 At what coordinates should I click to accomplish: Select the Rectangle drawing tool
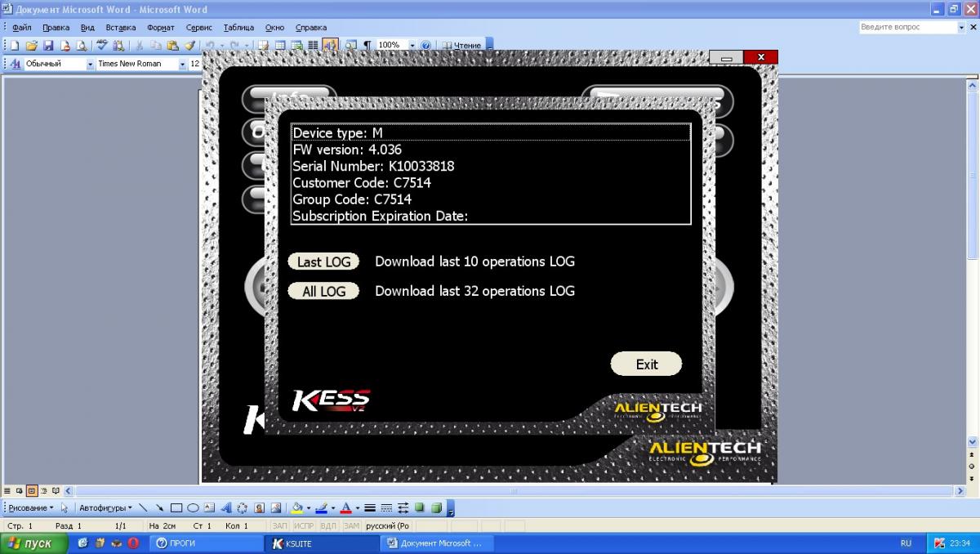click(176, 508)
